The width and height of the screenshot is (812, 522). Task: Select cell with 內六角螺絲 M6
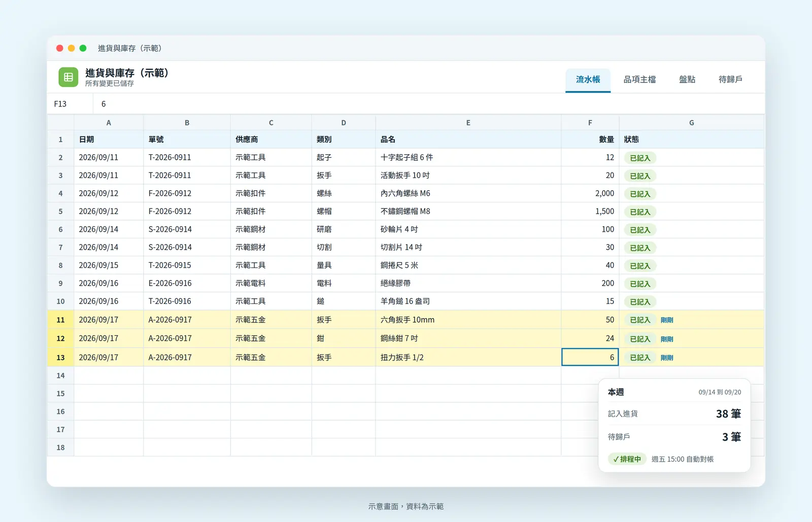coord(468,193)
